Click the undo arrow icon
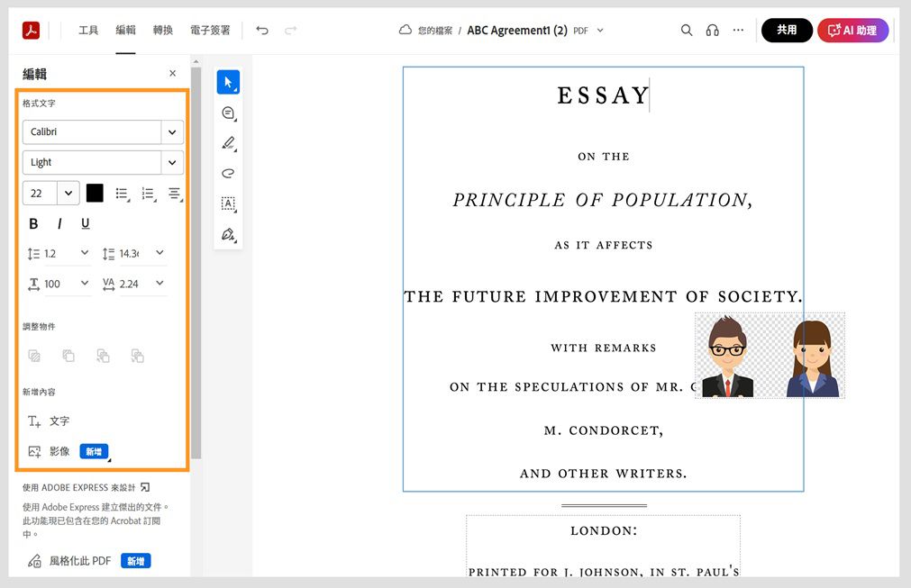 pyautogui.click(x=261, y=30)
